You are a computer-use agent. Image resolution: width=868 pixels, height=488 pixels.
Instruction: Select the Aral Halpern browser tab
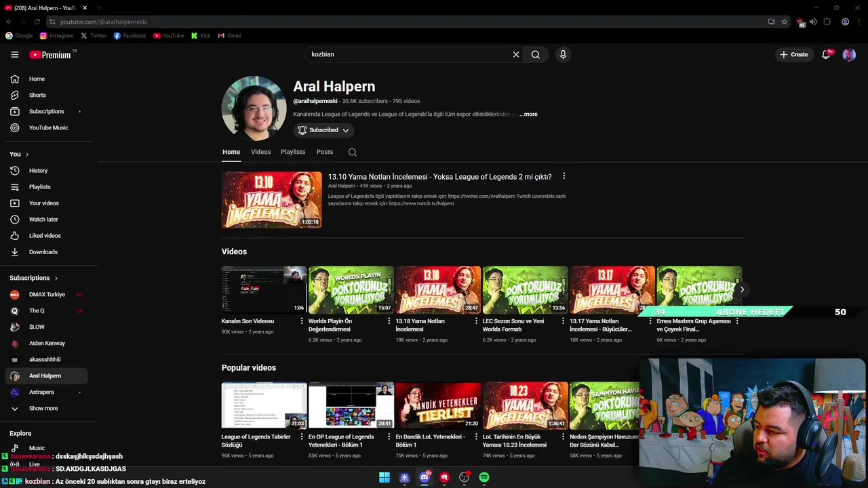(x=46, y=7)
